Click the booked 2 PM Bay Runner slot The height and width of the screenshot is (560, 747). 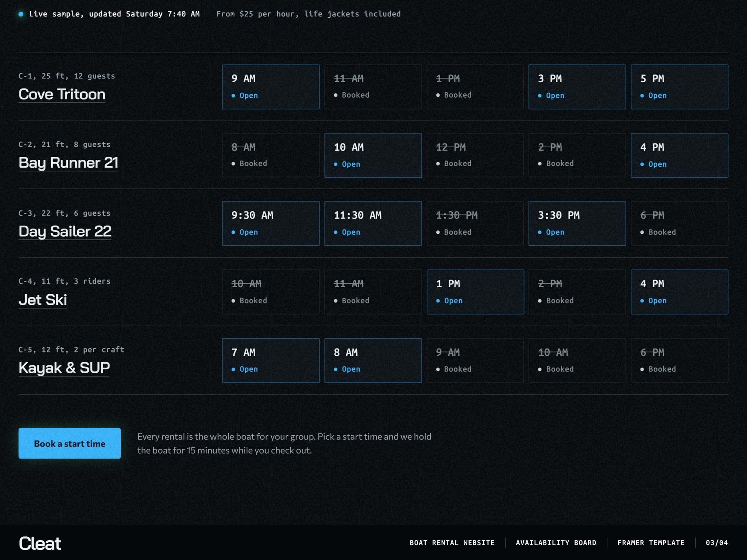coord(577,155)
